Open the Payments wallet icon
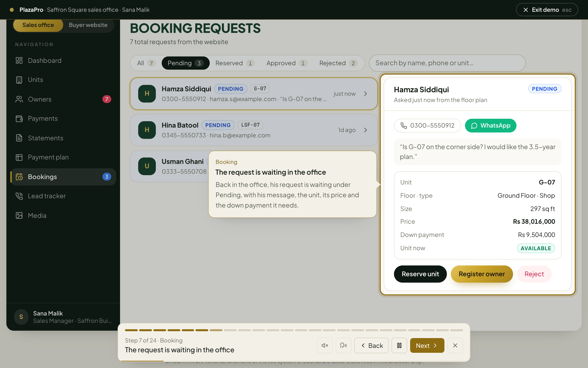The width and height of the screenshot is (588, 368). [x=19, y=118]
